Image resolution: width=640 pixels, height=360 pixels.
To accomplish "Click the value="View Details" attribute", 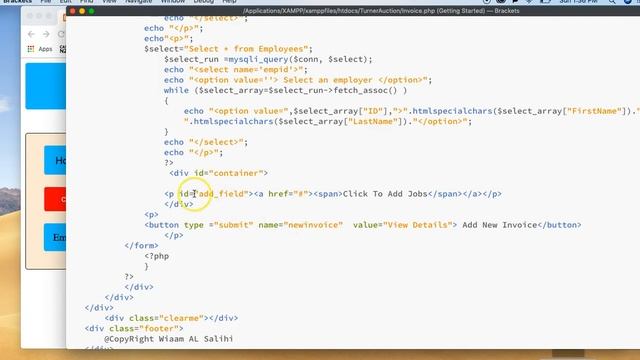I will coord(402,225).
